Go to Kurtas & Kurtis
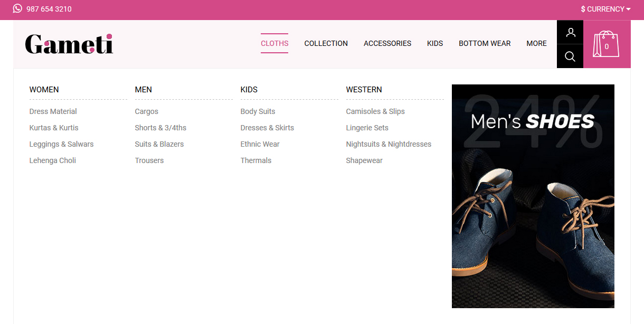This screenshot has height=324, width=644. 54,128
